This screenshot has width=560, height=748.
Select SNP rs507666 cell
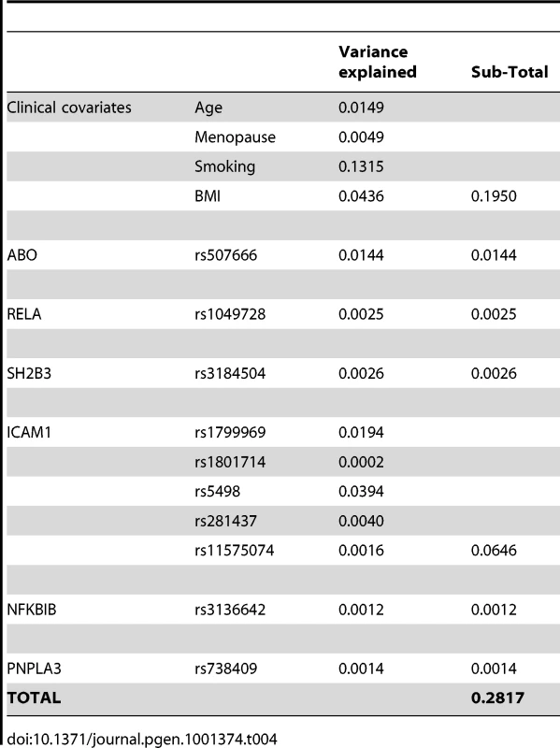(225, 255)
